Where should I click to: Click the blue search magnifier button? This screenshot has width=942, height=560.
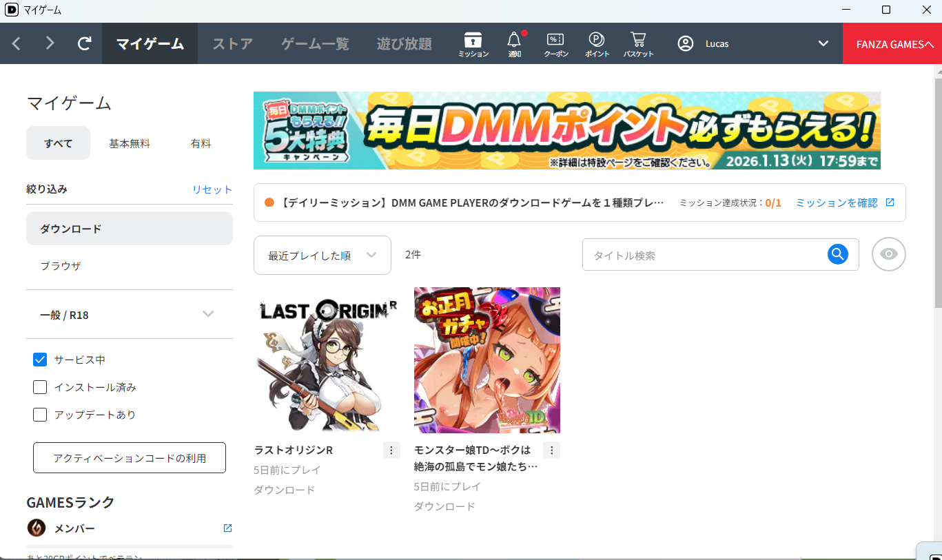pos(837,254)
